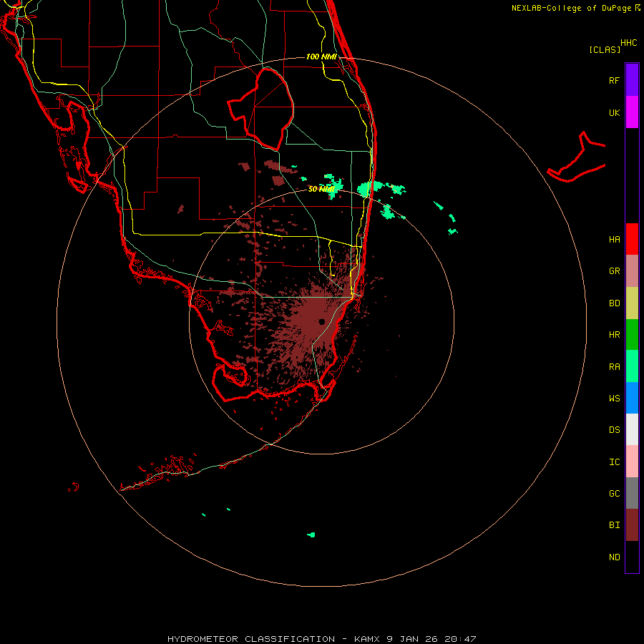Click the HA red legend swatch
The image size is (644, 644).
click(632, 239)
